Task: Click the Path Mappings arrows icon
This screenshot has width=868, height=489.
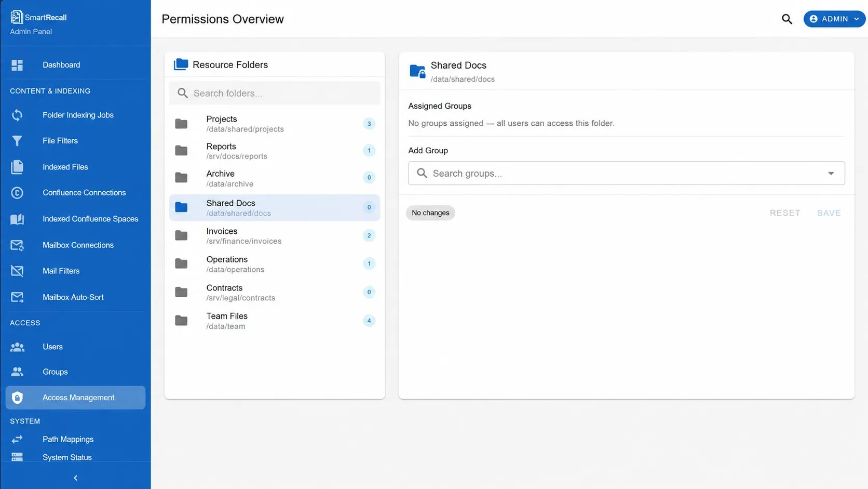Action: point(17,439)
